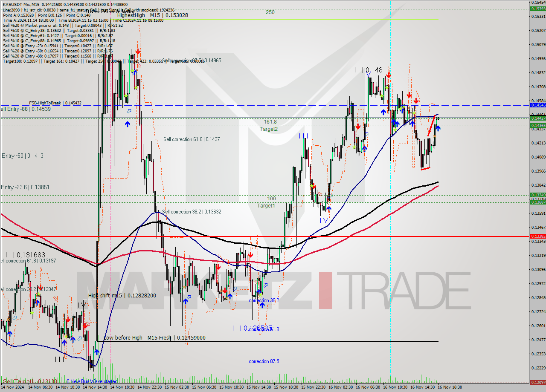Click the green 250 level label

pos(270,12)
